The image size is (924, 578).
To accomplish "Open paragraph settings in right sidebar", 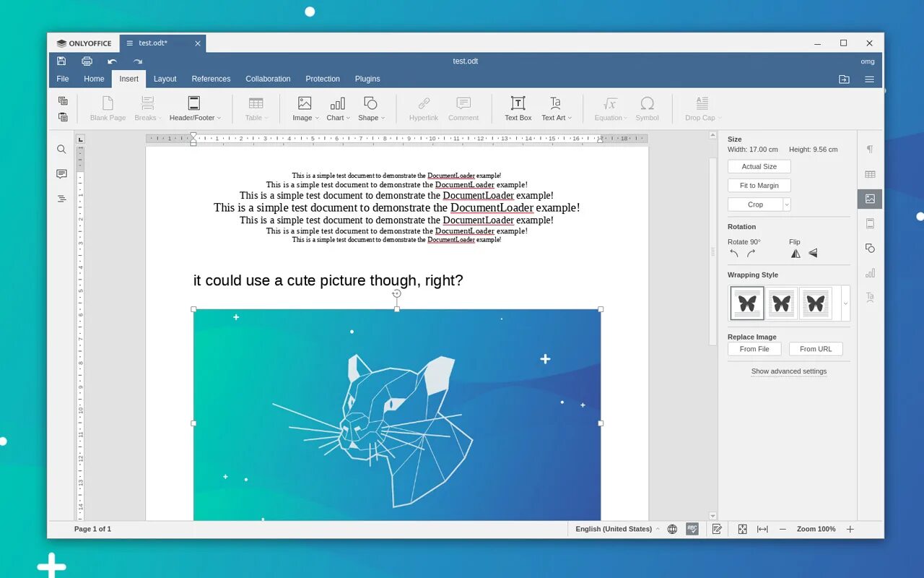I will 870,150.
